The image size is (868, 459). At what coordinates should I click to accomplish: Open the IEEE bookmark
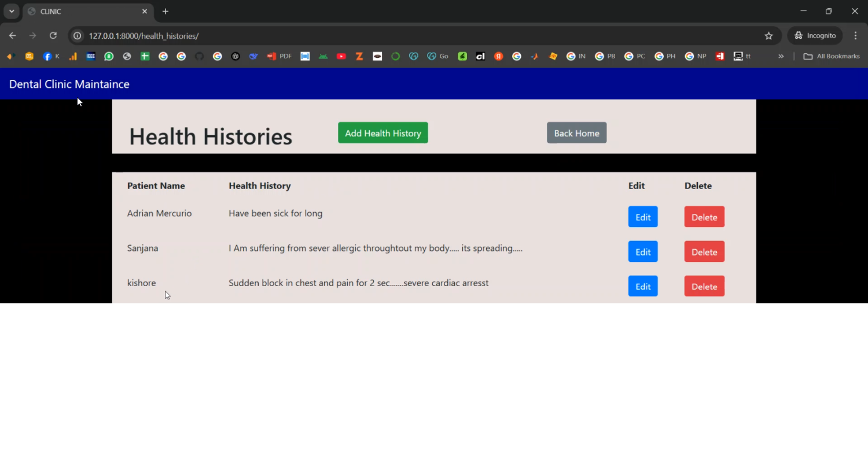(x=91, y=57)
